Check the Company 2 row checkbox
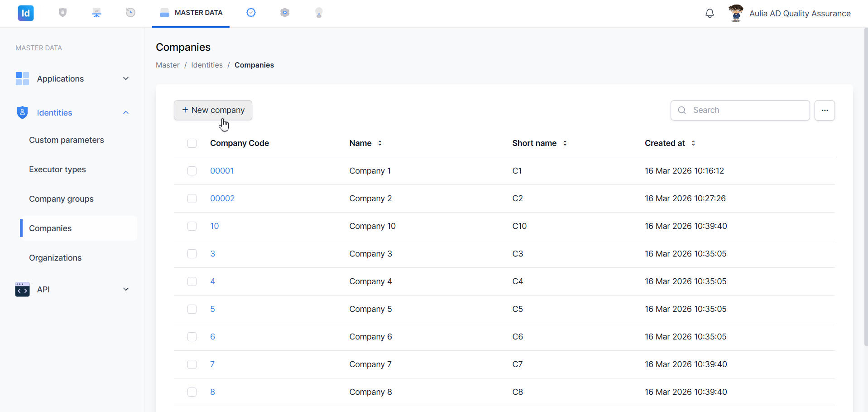This screenshot has height=412, width=868. coord(192,199)
